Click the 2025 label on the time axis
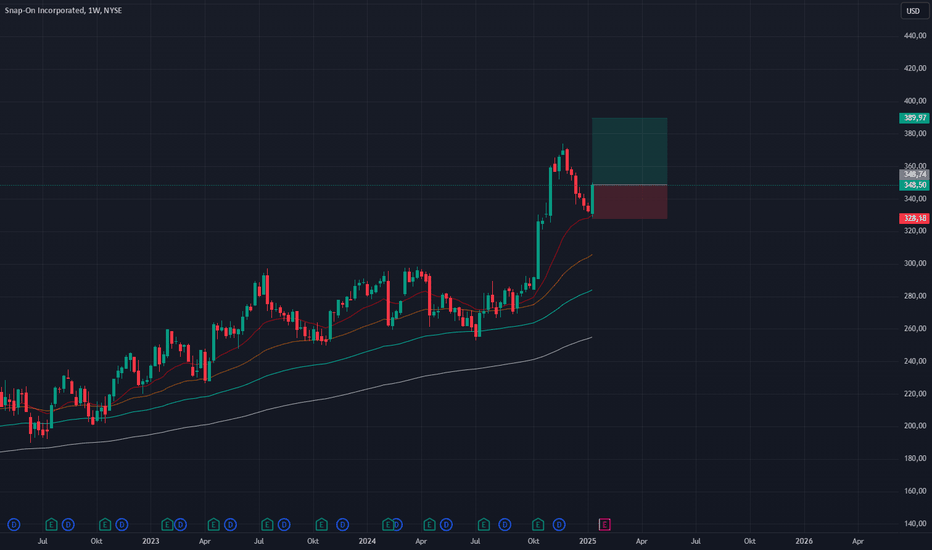The height and width of the screenshot is (550, 932). (x=587, y=541)
